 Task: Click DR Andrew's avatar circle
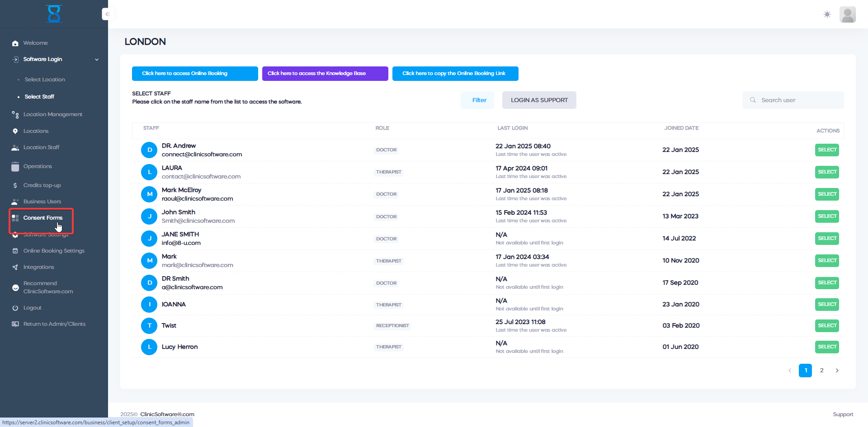149,150
